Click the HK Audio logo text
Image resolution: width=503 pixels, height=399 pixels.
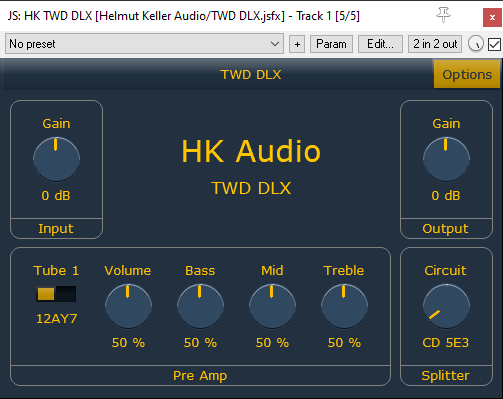(251, 151)
